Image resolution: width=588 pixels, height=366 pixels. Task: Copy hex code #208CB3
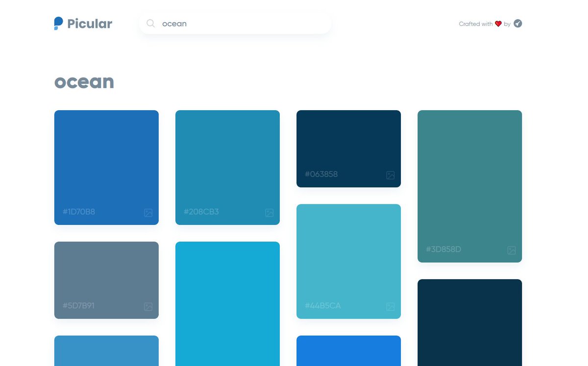pyautogui.click(x=201, y=212)
